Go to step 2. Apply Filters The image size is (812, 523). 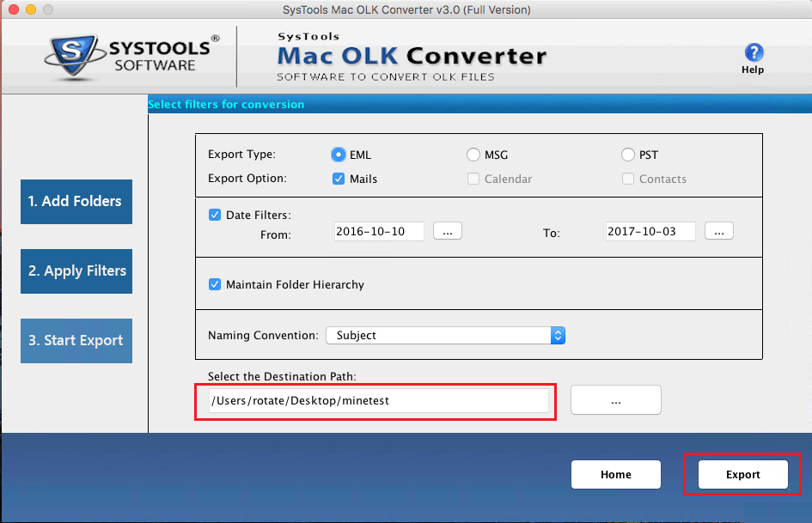point(76,271)
